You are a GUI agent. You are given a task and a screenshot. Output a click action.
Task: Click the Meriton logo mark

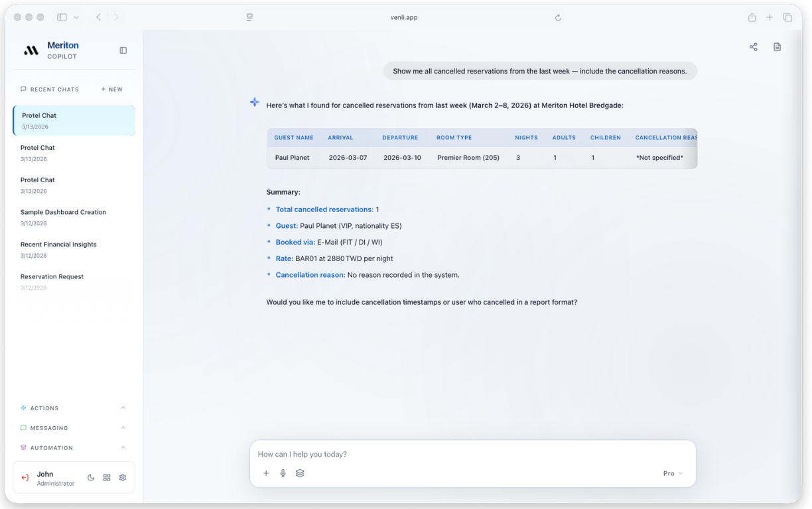click(x=31, y=50)
